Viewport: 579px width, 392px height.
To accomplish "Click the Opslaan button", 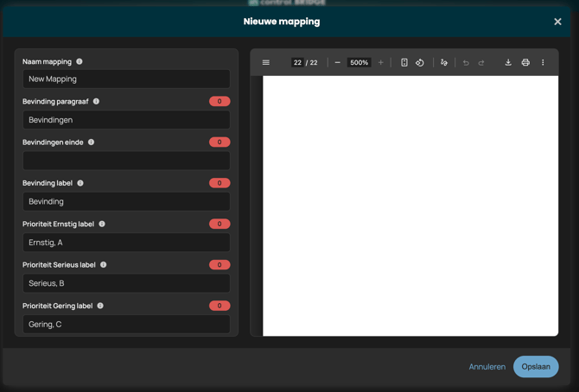I will coord(536,367).
